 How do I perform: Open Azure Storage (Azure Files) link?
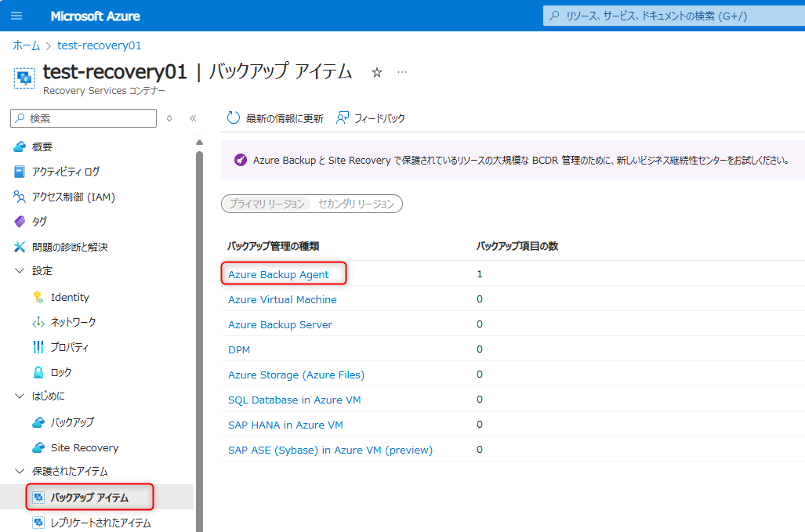click(296, 375)
